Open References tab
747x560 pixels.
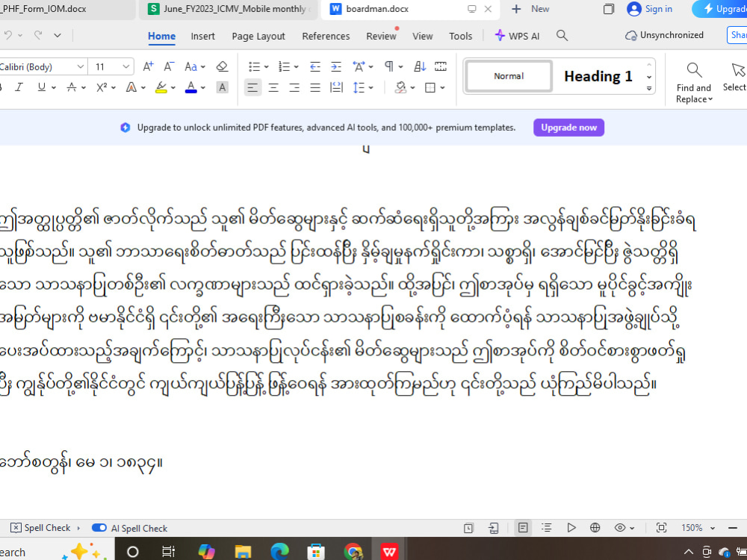pyautogui.click(x=326, y=36)
